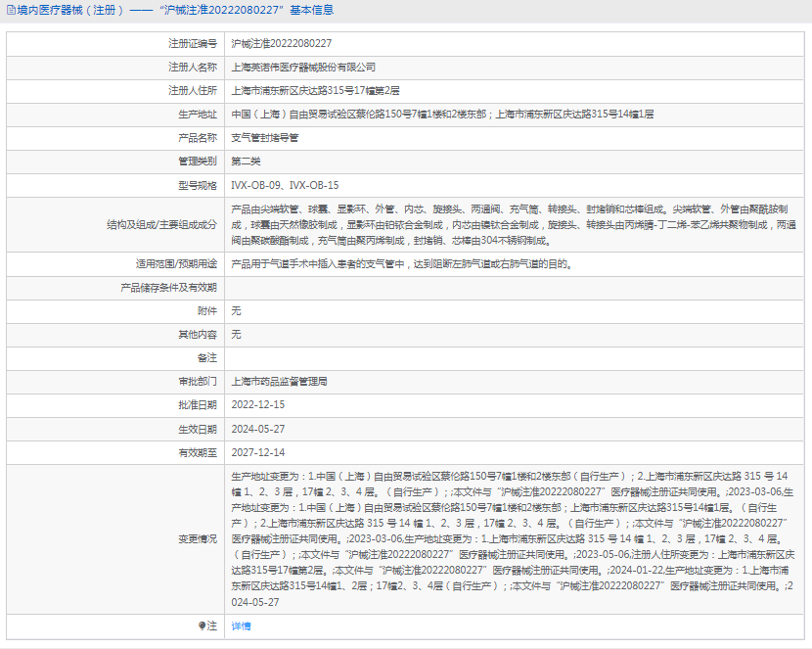Click the 备注 row label

(207, 358)
